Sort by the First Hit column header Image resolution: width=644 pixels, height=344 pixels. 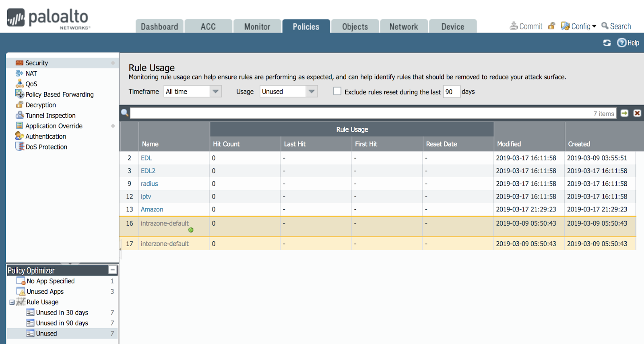(x=387, y=144)
